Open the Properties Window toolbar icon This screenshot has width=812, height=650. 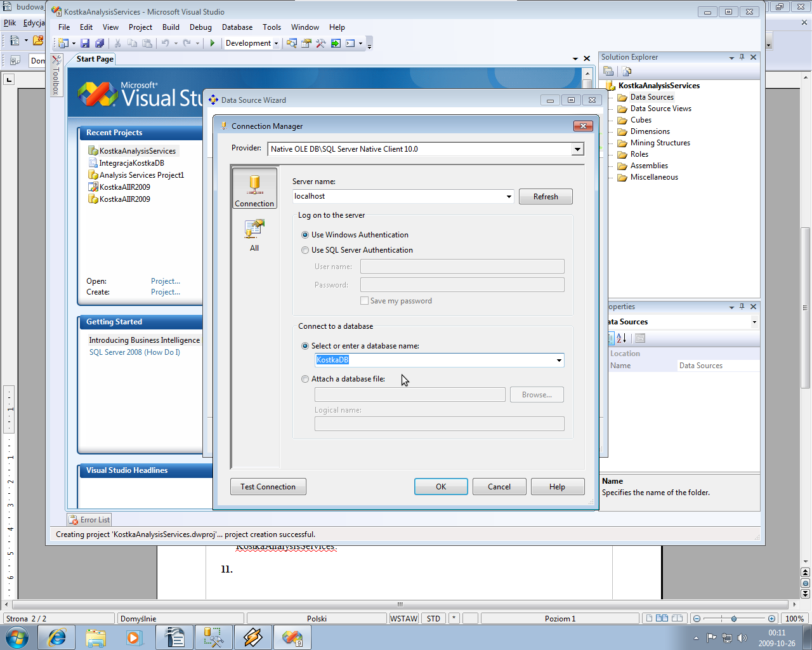click(306, 43)
